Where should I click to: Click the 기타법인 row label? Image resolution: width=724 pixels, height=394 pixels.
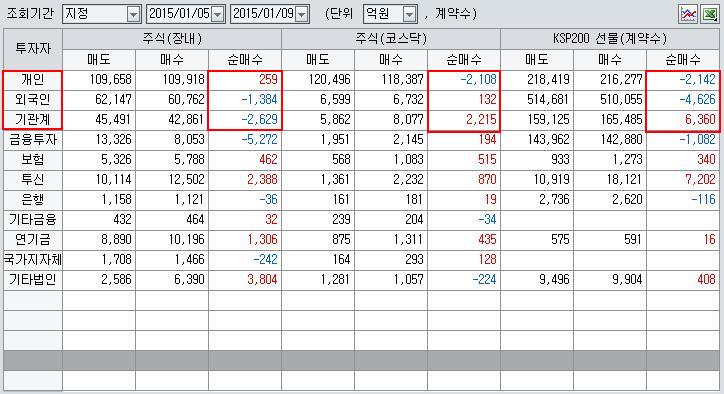(x=33, y=279)
